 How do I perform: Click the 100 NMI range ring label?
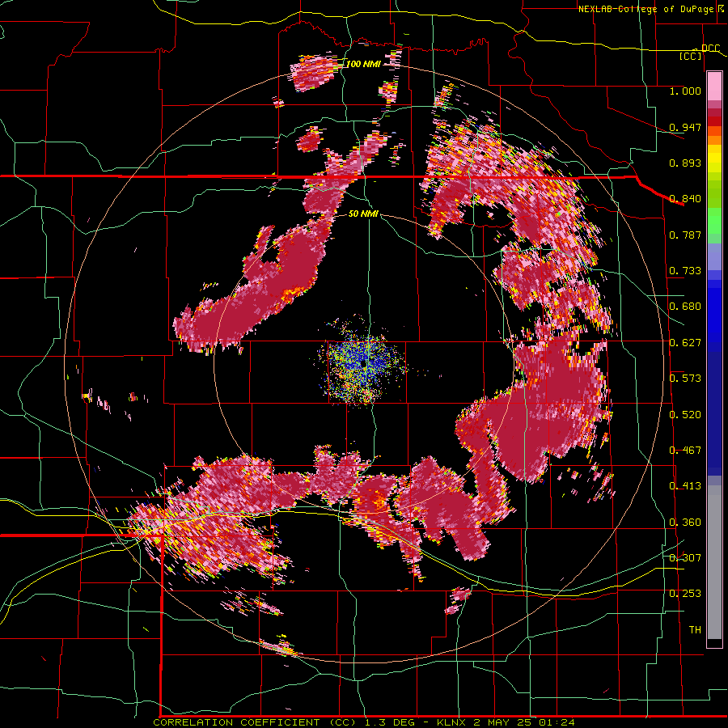tap(363, 64)
